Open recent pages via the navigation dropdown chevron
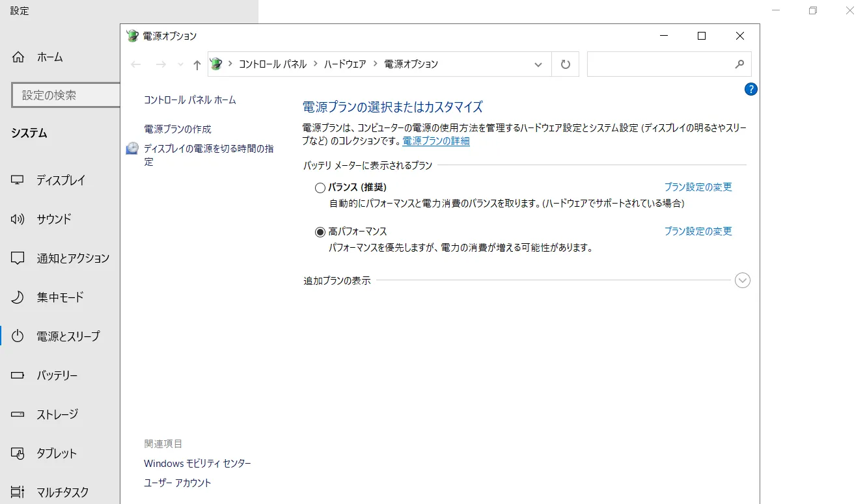Image resolution: width=867 pixels, height=504 pixels. 180,64
